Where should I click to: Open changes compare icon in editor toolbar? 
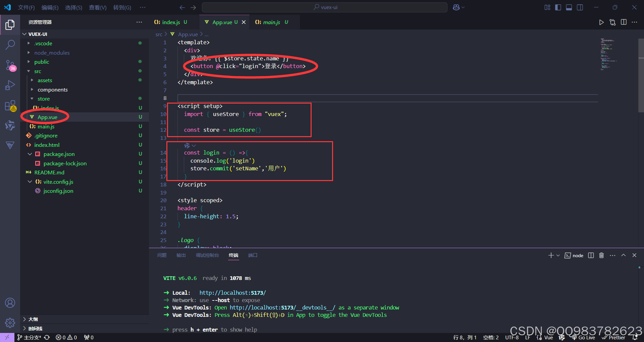pos(612,22)
